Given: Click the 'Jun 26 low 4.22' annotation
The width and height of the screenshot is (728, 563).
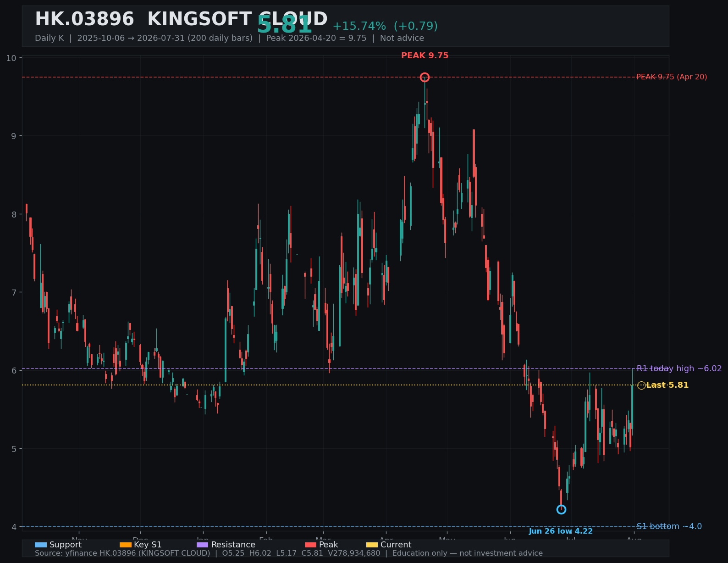Looking at the screenshot, I should [x=561, y=531].
